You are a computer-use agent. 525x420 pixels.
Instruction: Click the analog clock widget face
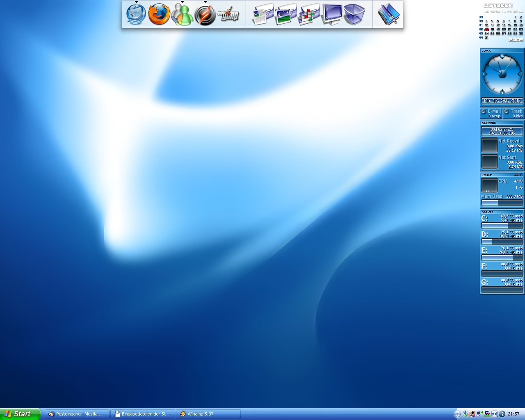(502, 74)
